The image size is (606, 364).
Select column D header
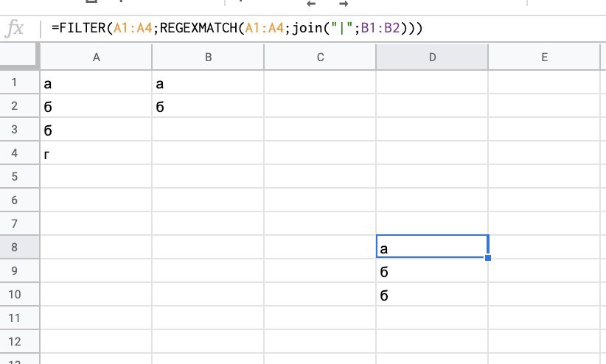(432, 57)
